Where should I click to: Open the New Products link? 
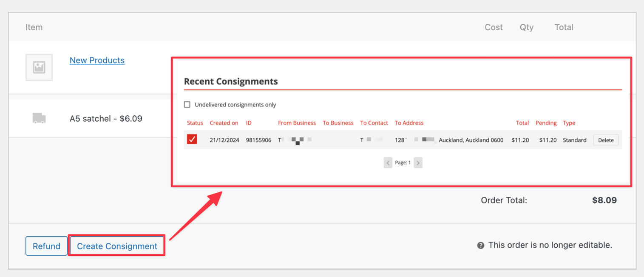tap(97, 60)
